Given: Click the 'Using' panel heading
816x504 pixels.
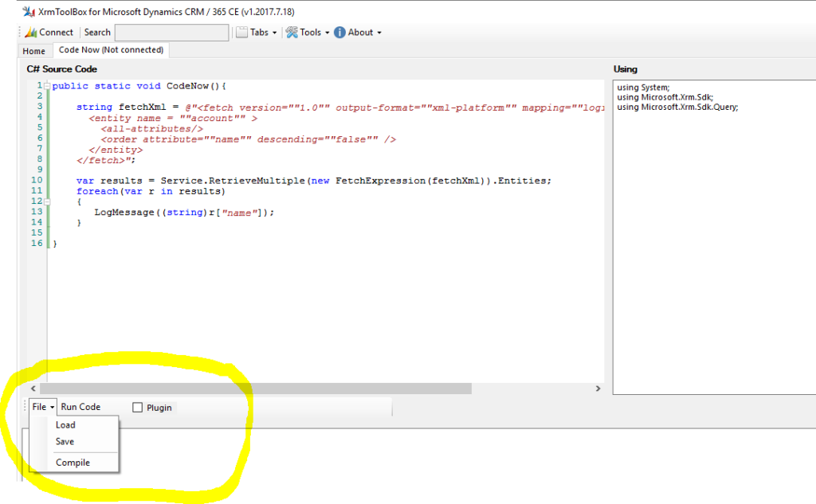Looking at the screenshot, I should coord(625,69).
